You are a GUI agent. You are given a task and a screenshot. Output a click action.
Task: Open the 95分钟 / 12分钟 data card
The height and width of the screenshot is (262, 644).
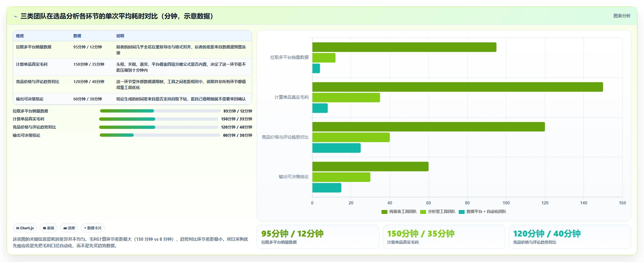click(318, 237)
